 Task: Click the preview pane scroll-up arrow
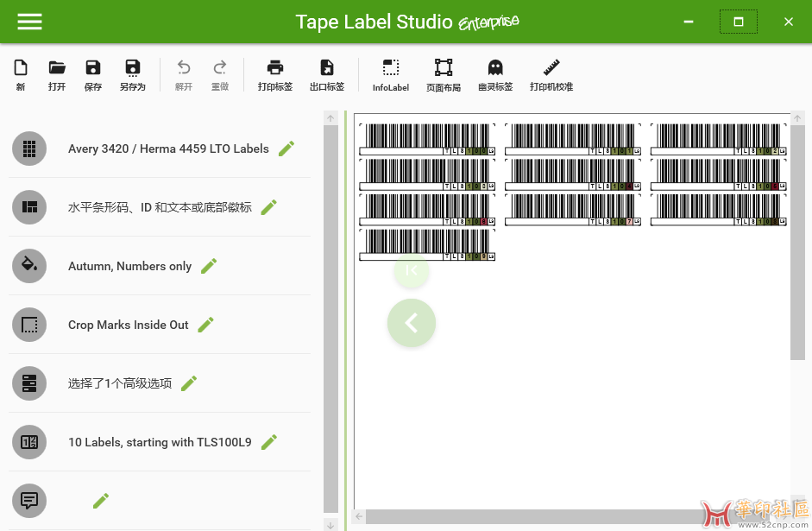pos(797,118)
